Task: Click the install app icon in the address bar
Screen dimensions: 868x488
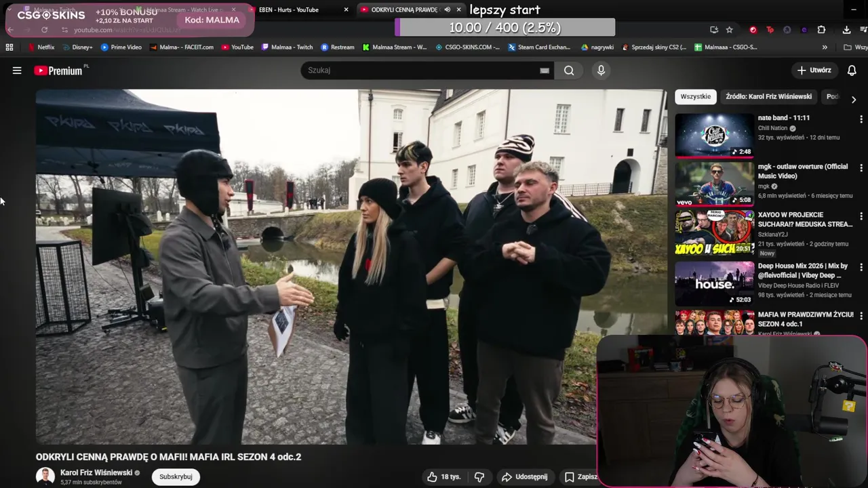Action: click(714, 30)
